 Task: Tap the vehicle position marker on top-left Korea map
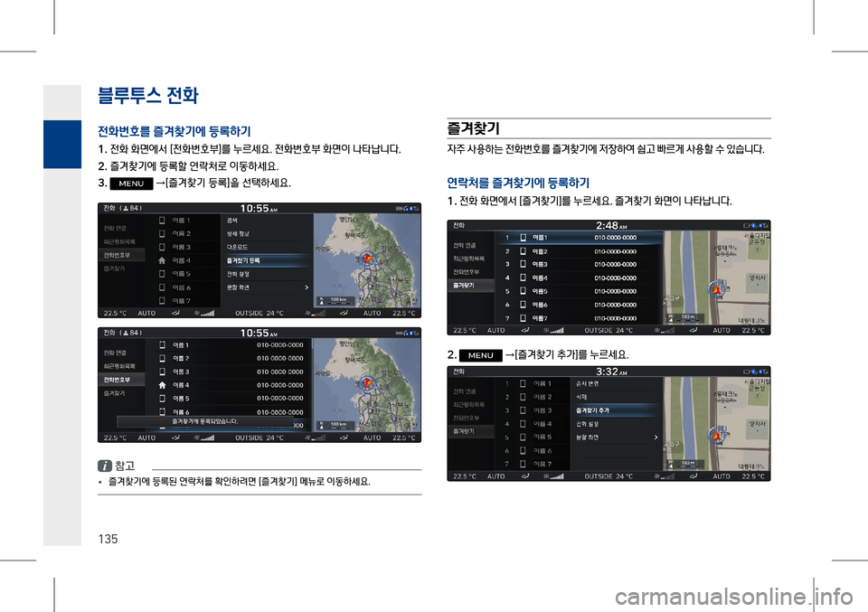(x=367, y=259)
